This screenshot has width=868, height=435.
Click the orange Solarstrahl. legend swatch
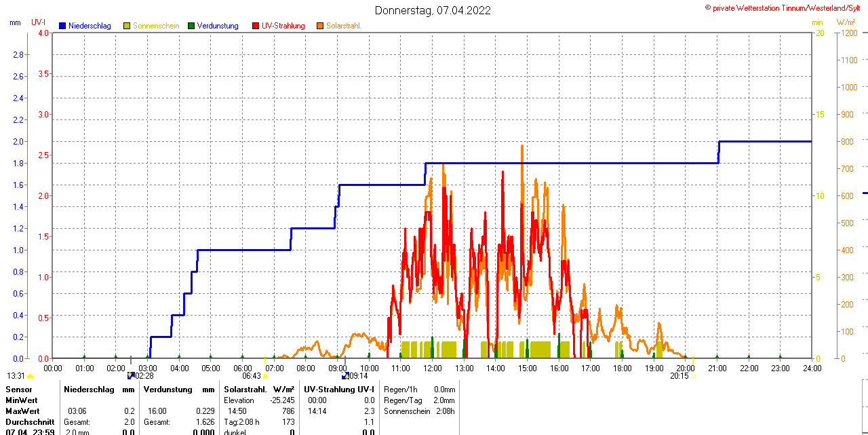click(320, 26)
